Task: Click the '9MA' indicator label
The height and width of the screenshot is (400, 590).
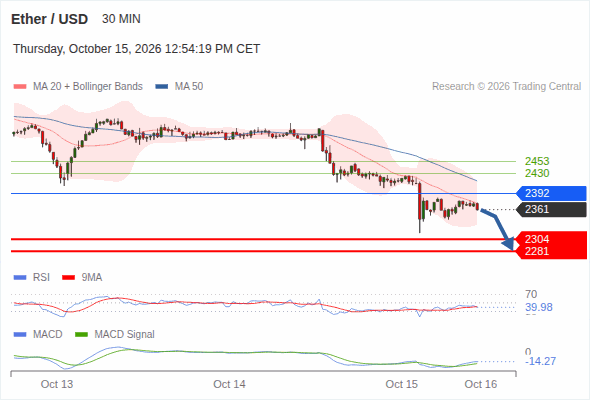Action: pyautogui.click(x=92, y=278)
